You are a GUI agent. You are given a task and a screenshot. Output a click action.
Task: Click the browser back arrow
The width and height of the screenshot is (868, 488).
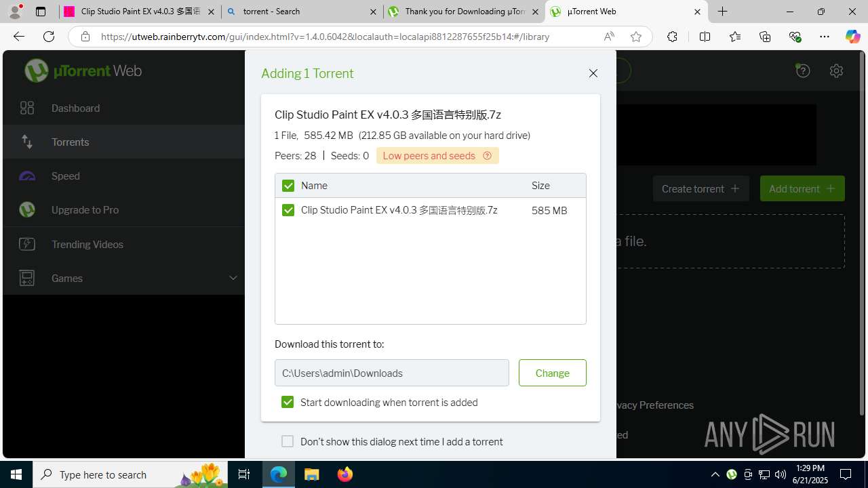(18, 37)
